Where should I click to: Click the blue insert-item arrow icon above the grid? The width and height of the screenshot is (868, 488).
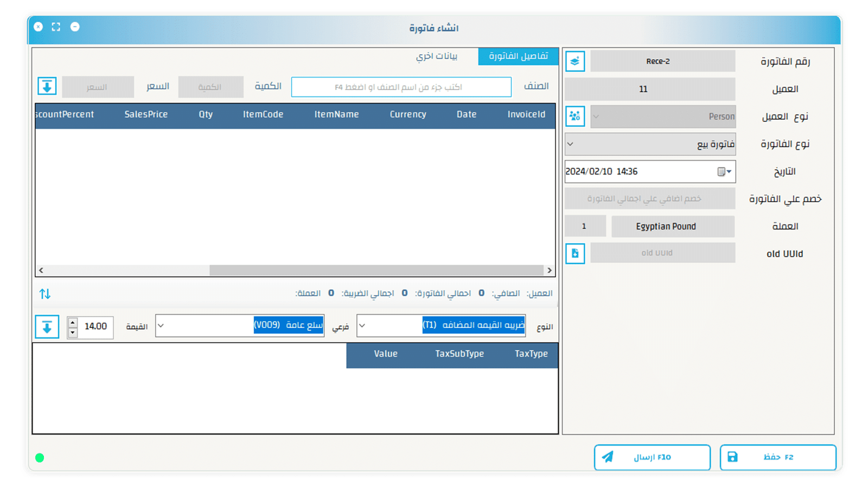click(x=48, y=87)
